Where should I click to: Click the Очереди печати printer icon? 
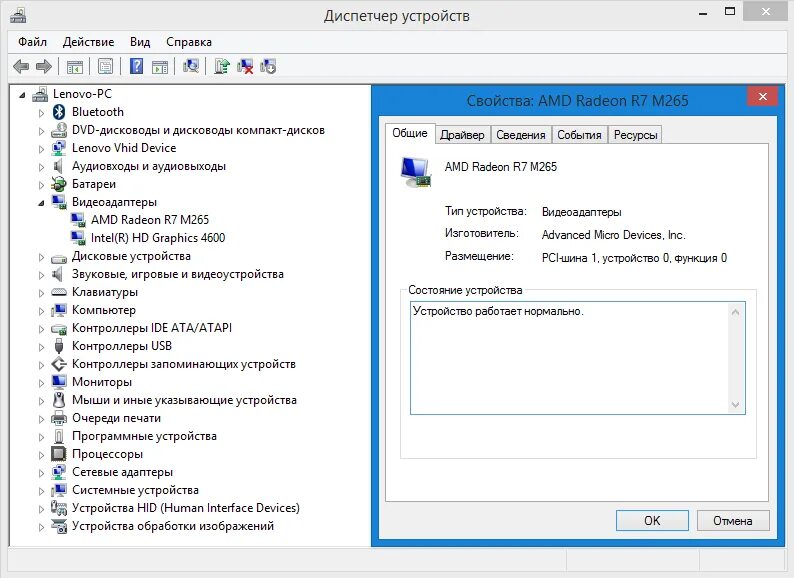[59, 418]
